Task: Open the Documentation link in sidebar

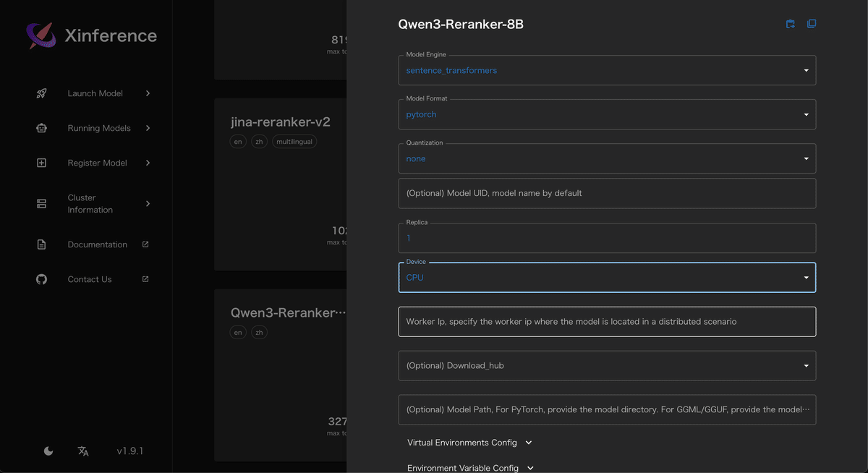Action: tap(97, 244)
